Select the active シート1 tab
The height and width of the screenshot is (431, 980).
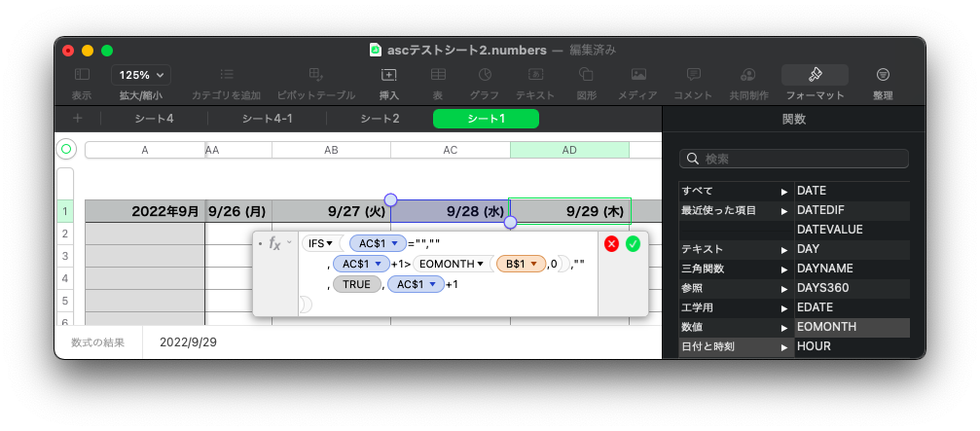pos(486,119)
